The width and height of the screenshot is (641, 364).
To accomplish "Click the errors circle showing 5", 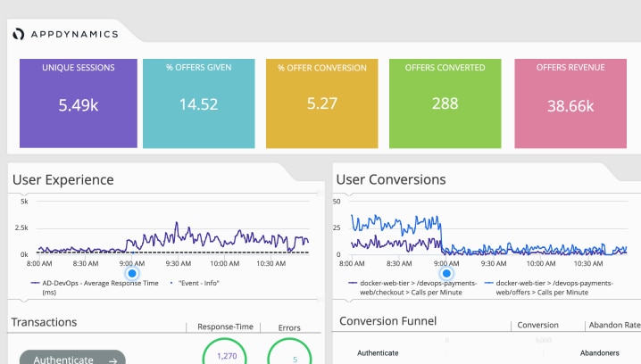I will click(295, 355).
